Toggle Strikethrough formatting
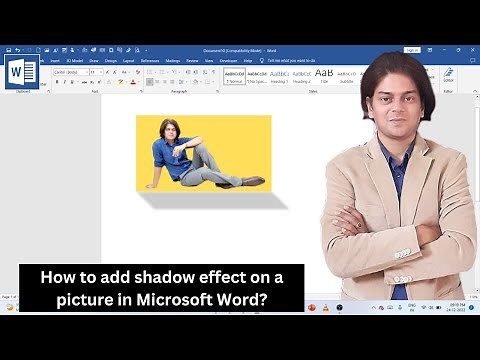The image size is (480, 360). coord(84,82)
